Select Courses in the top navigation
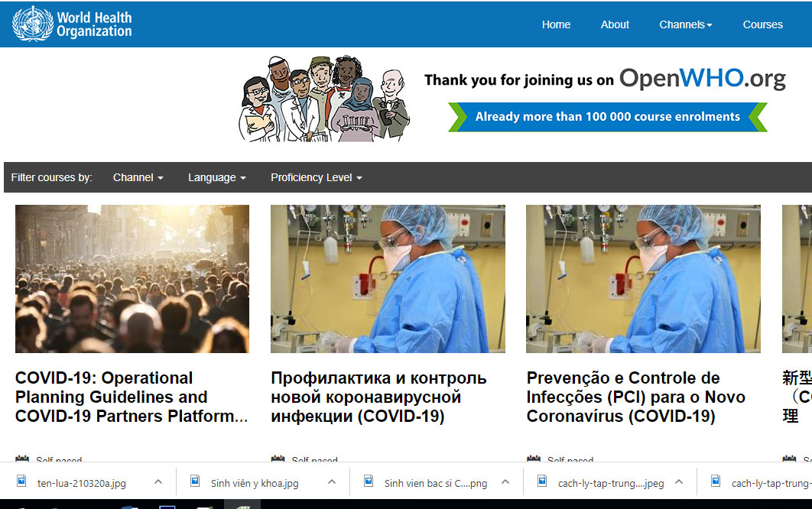Image resolution: width=812 pixels, height=509 pixels. pyautogui.click(x=763, y=24)
